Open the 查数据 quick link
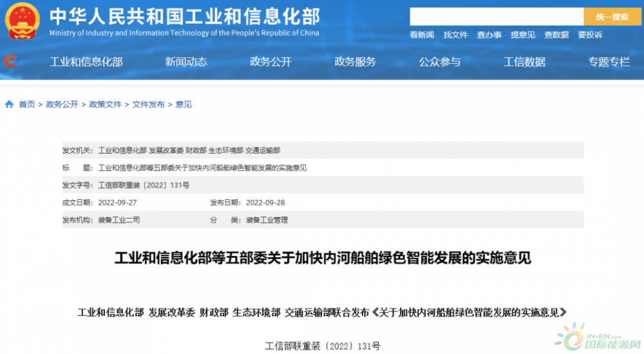The width and height of the screenshot is (644, 354). pyautogui.click(x=556, y=35)
